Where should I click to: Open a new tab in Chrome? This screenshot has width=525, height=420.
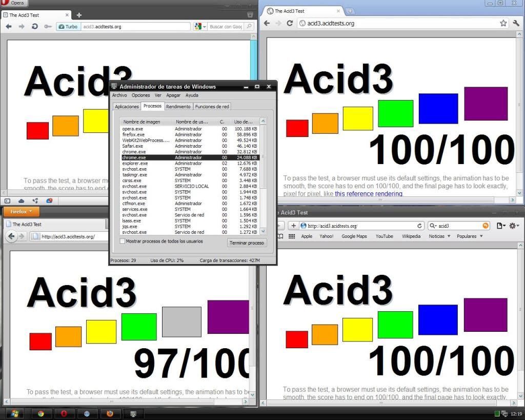tap(350, 11)
